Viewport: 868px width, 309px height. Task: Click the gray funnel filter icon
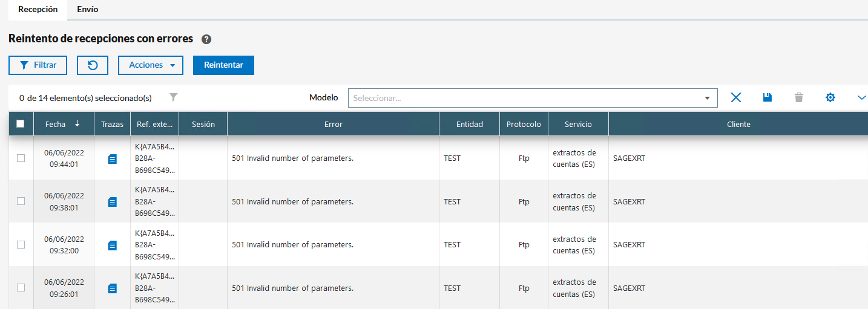(174, 97)
